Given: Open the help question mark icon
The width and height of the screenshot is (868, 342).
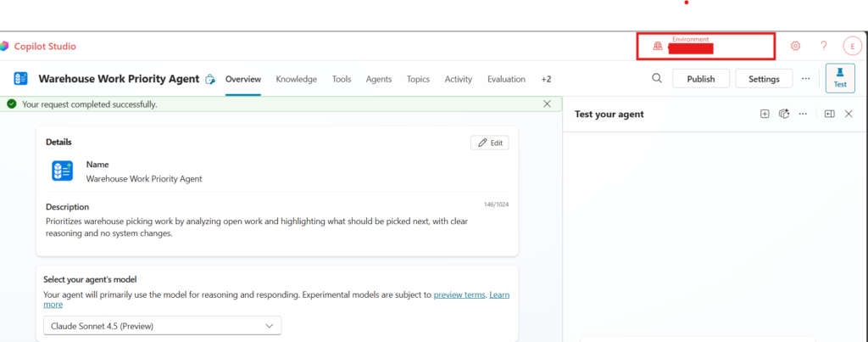Looking at the screenshot, I should click(x=824, y=46).
